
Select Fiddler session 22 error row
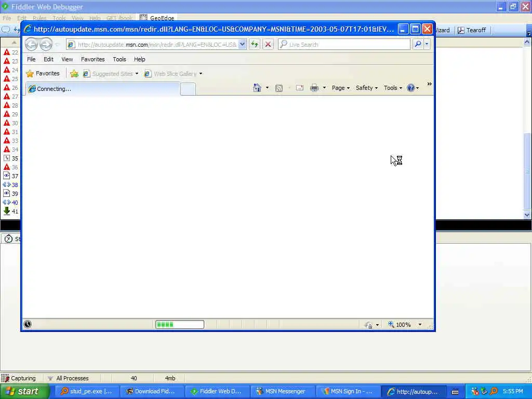pos(11,52)
